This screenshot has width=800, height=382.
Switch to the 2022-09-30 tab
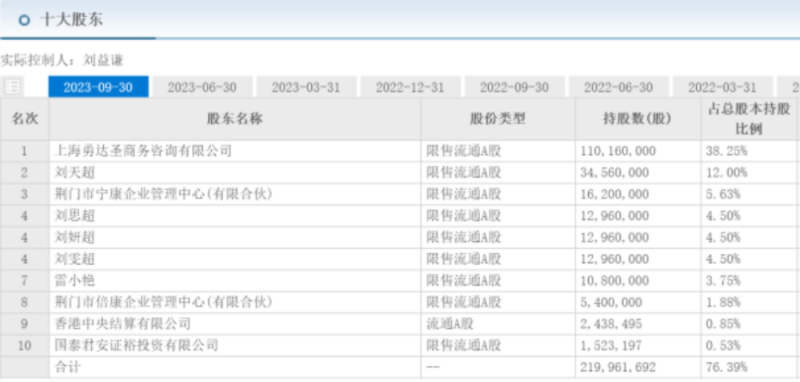[x=514, y=87]
